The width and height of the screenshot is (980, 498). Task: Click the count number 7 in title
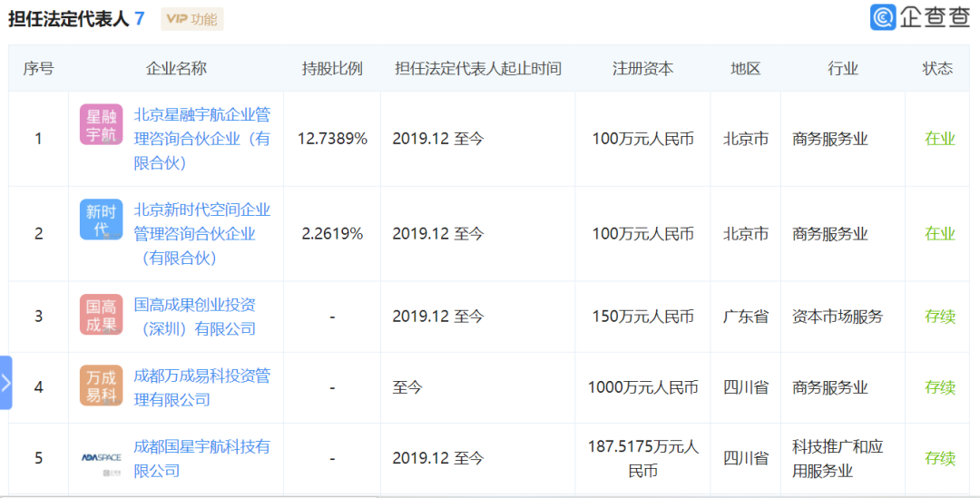coord(140,19)
